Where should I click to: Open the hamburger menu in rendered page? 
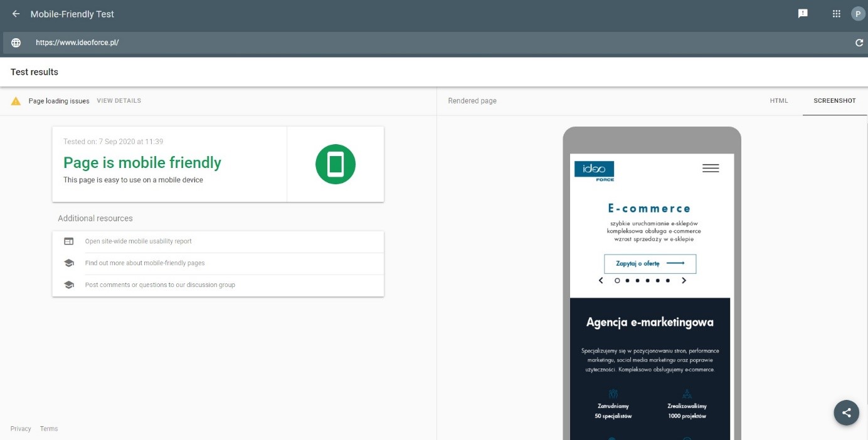coord(711,168)
